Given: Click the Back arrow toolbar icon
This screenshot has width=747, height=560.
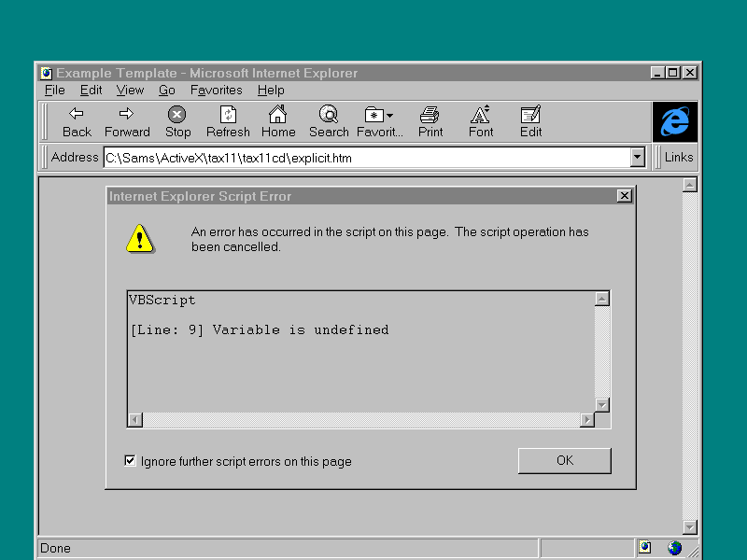Looking at the screenshot, I should [77, 115].
